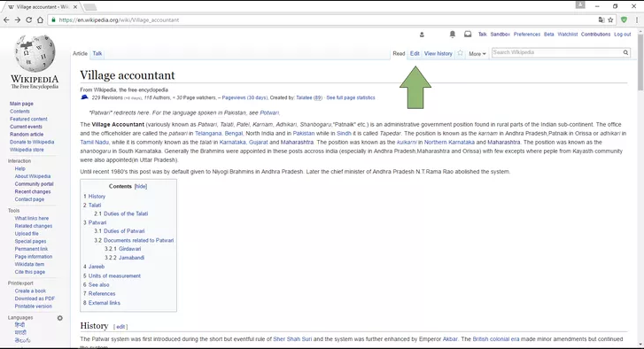Click the Log out link
Screen dimensions: 644x349
(x=622, y=35)
